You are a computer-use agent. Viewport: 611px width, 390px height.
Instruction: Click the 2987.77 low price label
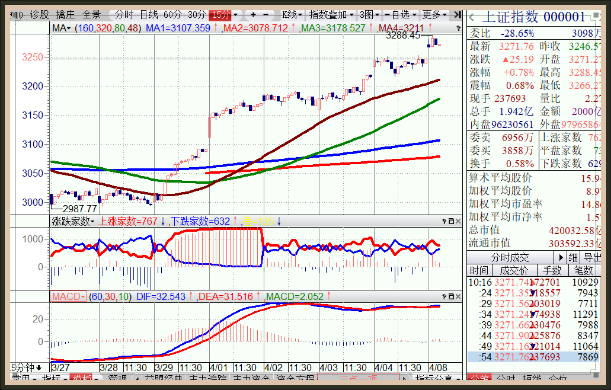pyautogui.click(x=79, y=209)
